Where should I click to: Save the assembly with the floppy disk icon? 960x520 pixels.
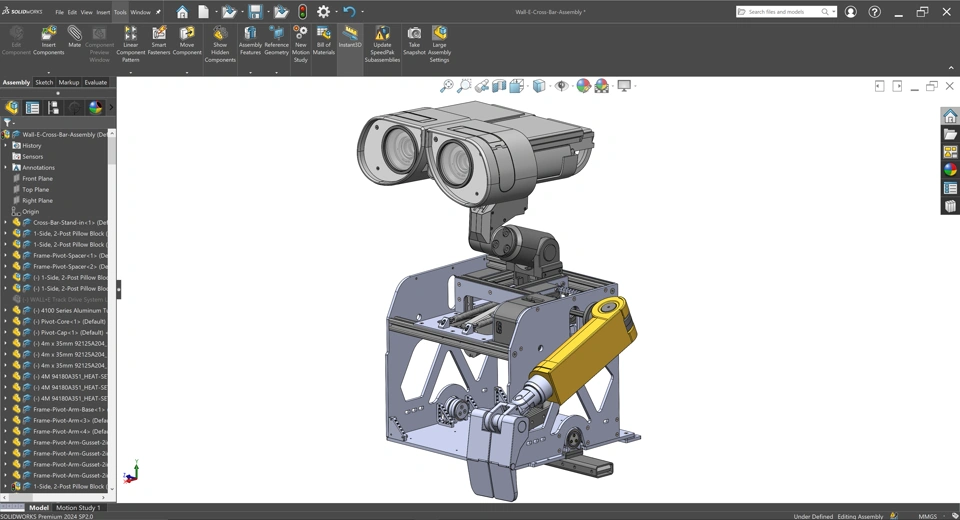point(255,12)
